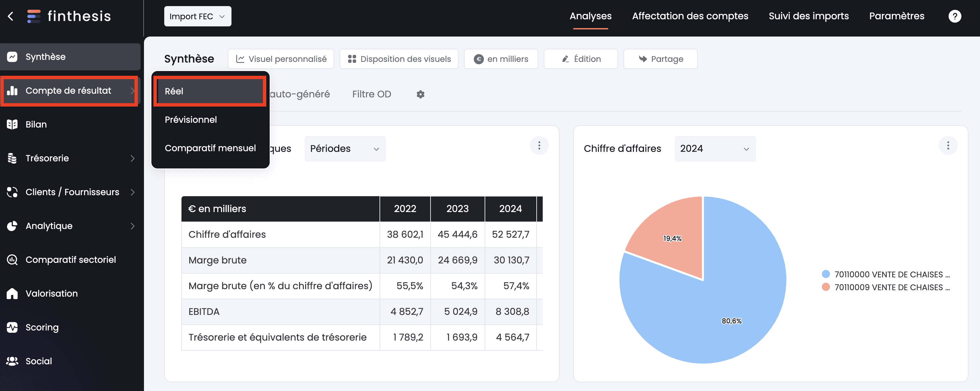Click the Disposition des visuels button
This screenshot has width=980, height=391.
[x=399, y=59]
